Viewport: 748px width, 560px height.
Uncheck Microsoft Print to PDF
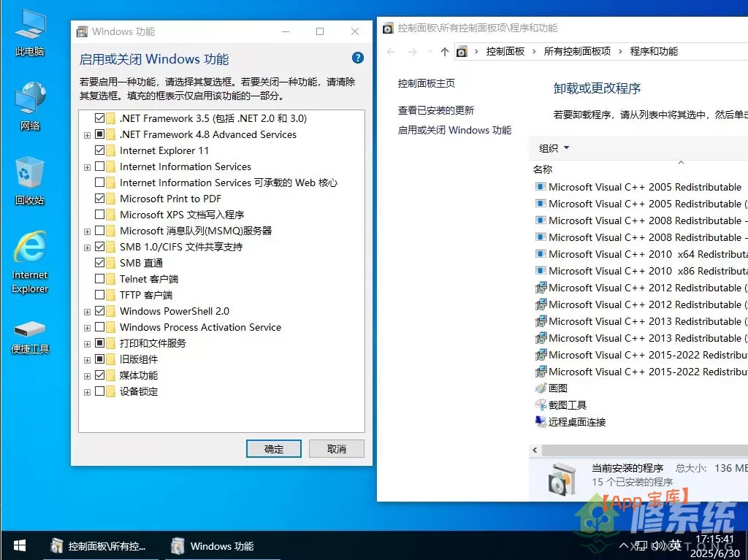click(x=100, y=199)
